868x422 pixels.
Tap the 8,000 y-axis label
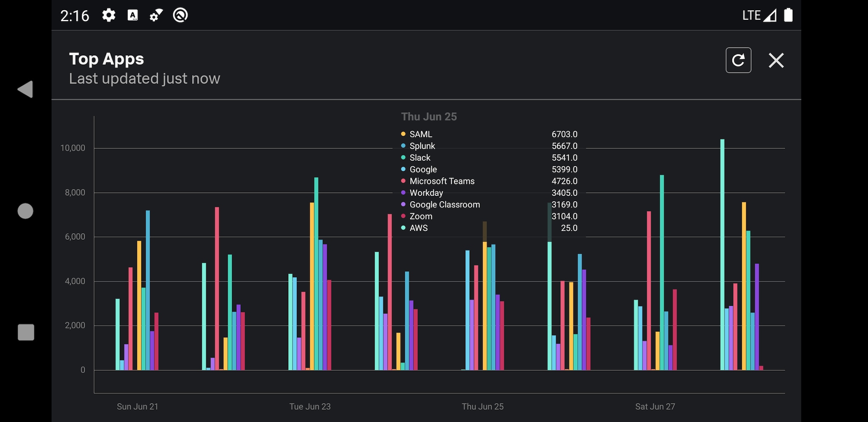[x=75, y=192]
